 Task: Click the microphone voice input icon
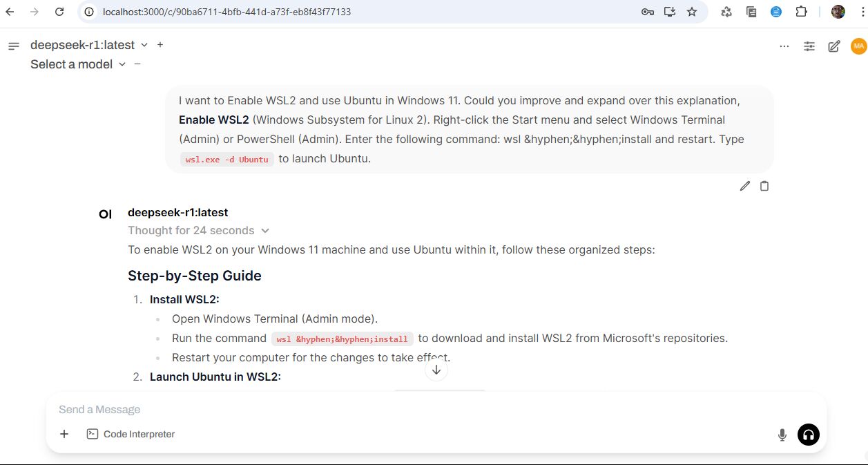(x=782, y=435)
